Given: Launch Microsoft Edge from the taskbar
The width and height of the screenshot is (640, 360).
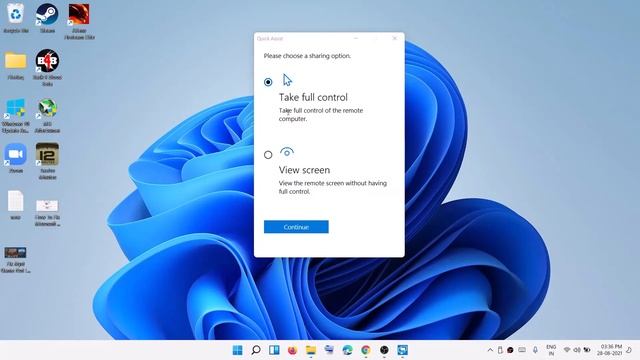Looking at the screenshot, I should (347, 350).
